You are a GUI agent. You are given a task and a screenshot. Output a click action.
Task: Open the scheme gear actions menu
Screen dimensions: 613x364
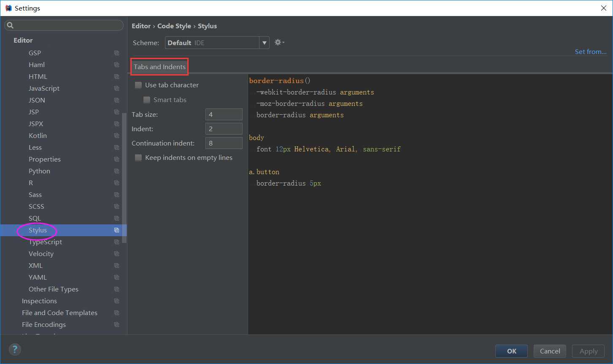[279, 42]
